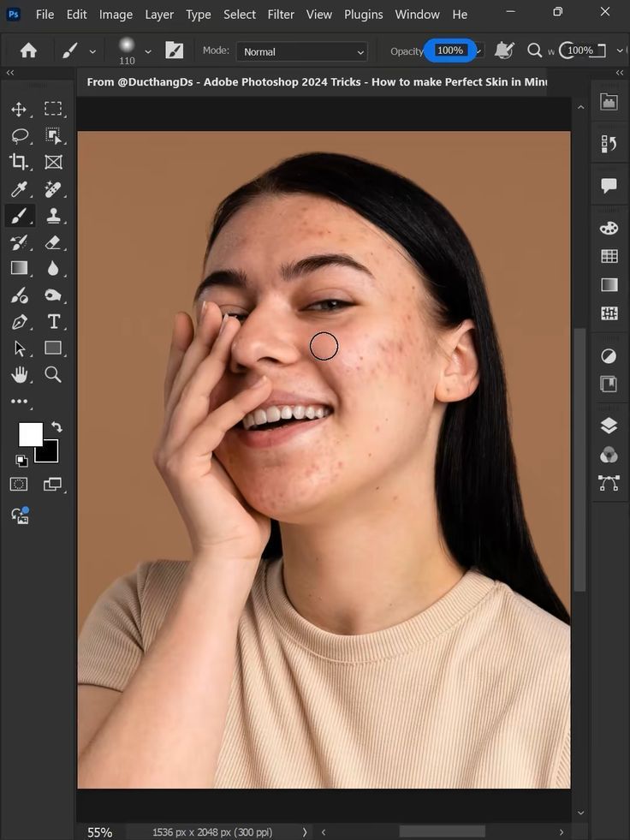Open the brush preset picker arrow
This screenshot has width=630, height=840.
coord(148,52)
